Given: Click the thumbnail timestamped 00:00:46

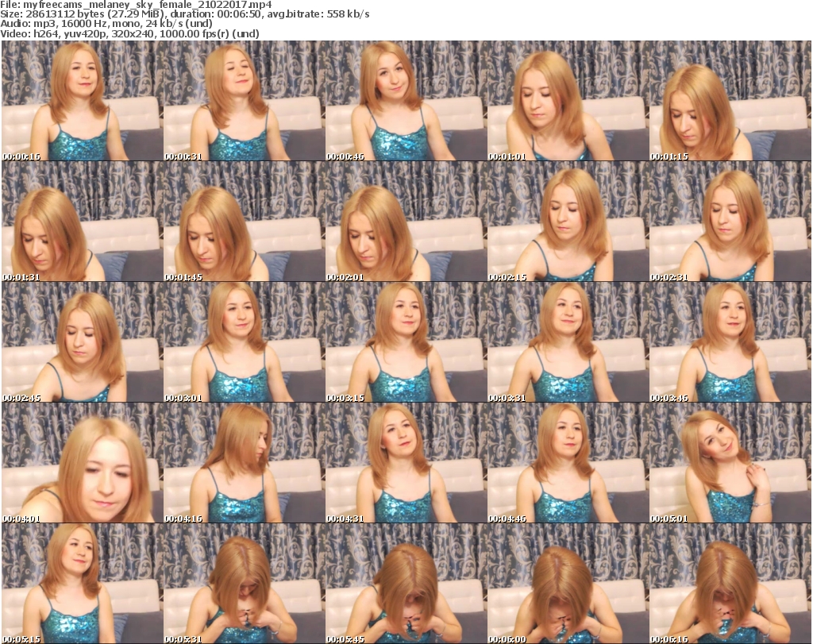Looking at the screenshot, I should (x=406, y=101).
